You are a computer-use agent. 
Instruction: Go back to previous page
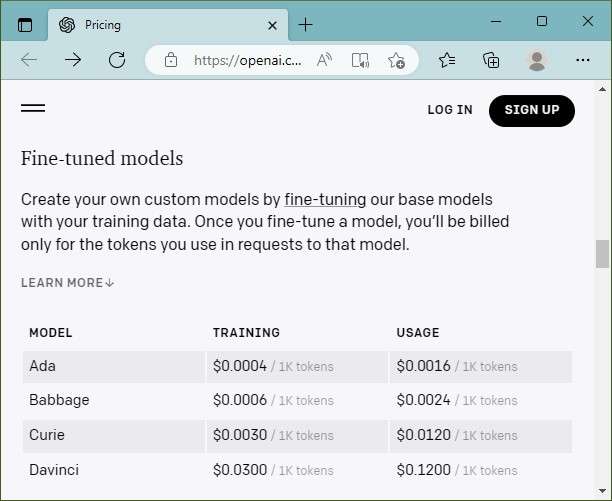point(29,60)
